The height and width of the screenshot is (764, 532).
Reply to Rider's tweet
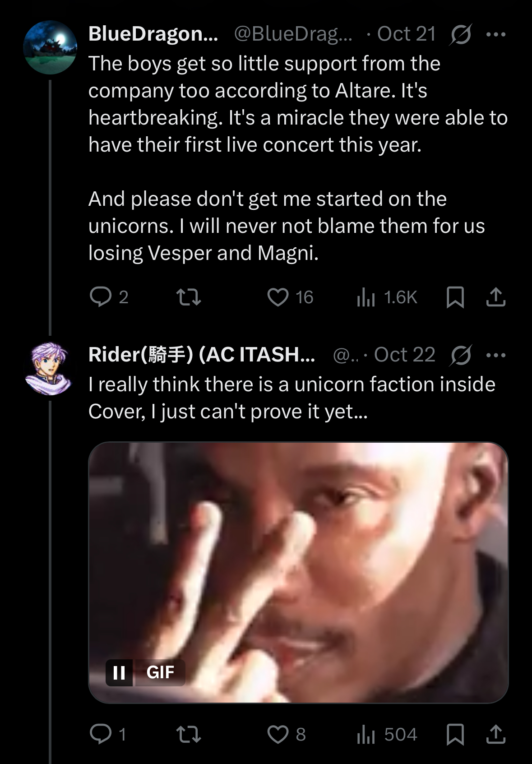point(101,734)
